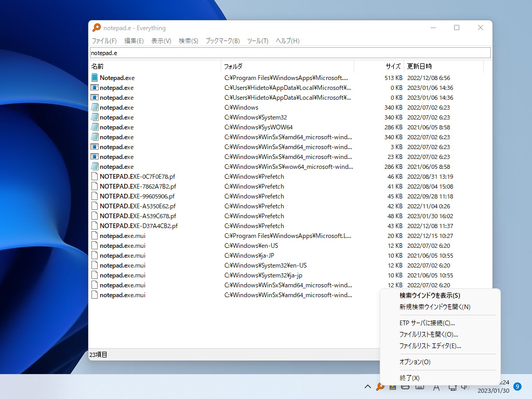Click the Everything magnifier icon in title bar
Viewport: 532px width, 399px height.
(x=97, y=28)
